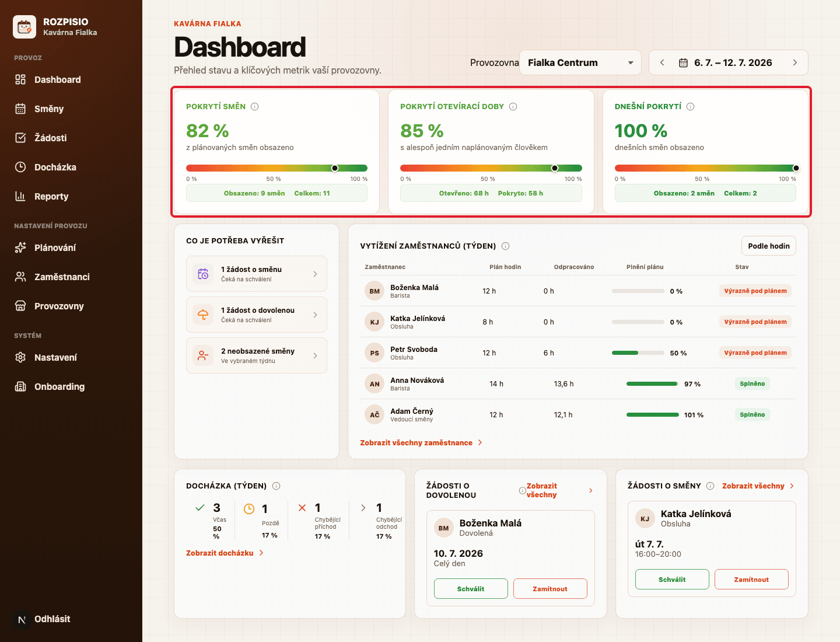840x642 pixels.
Task: Click the Onboarding building icon
Action: pyautogui.click(x=20, y=386)
